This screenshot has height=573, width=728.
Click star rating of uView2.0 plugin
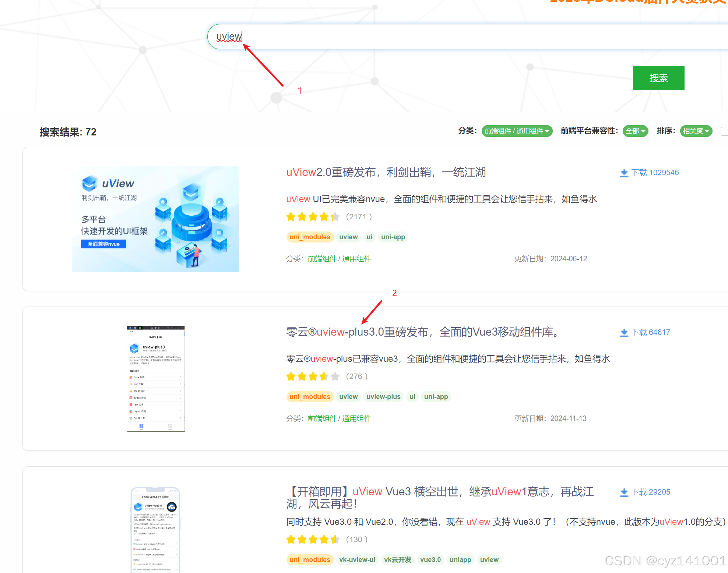(313, 217)
